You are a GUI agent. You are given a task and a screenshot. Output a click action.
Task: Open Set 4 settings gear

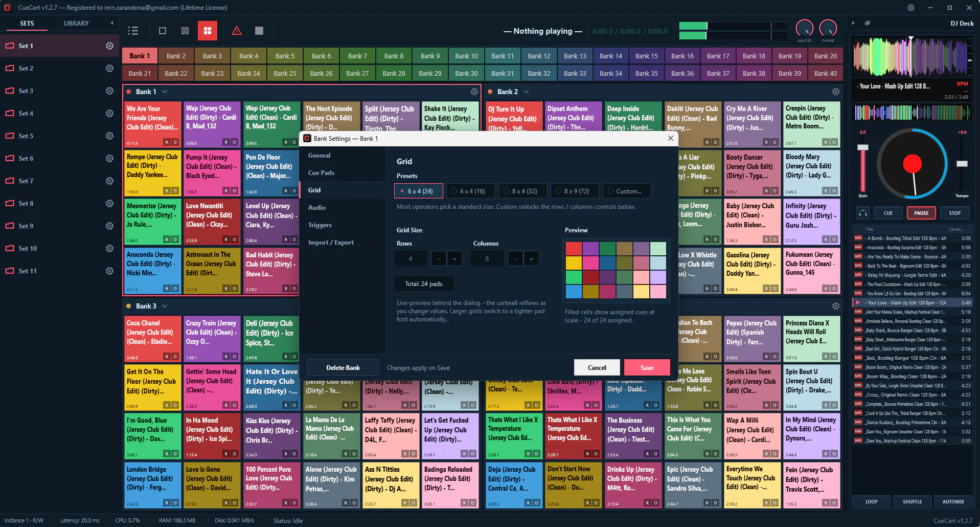(109, 114)
